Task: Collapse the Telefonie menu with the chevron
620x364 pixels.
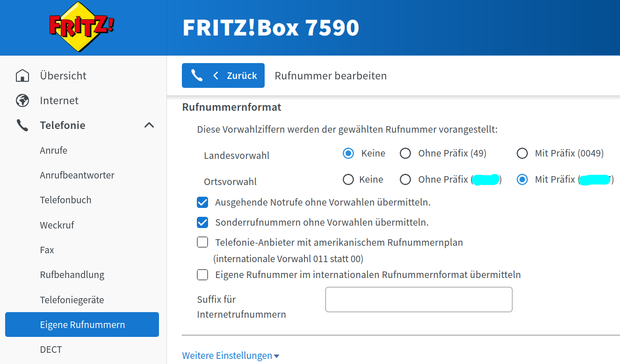Action: (x=149, y=125)
